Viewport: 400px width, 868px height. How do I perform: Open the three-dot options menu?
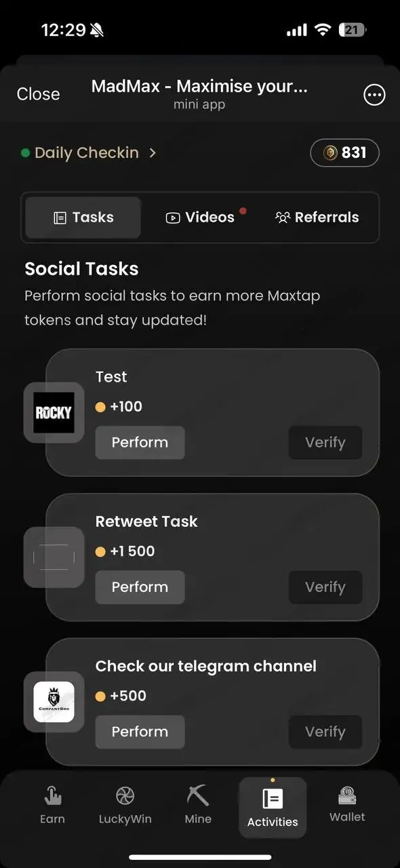[x=375, y=95]
